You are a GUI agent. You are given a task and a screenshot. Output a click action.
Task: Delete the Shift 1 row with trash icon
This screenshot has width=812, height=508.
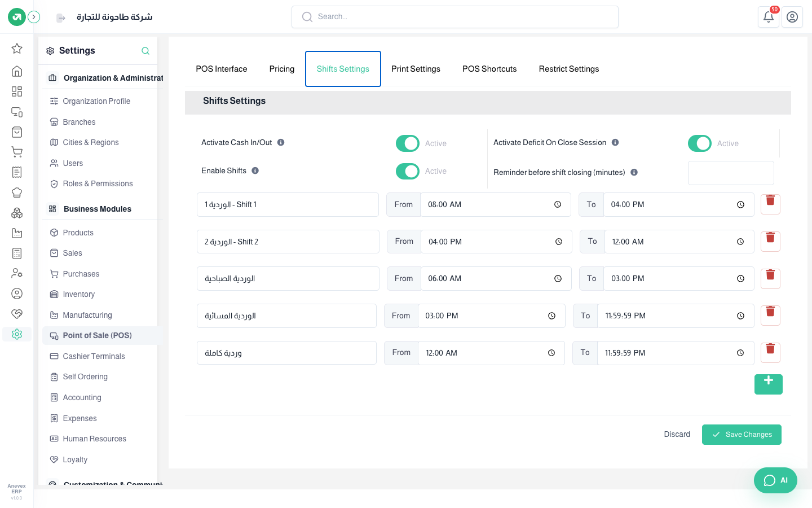coord(770,204)
